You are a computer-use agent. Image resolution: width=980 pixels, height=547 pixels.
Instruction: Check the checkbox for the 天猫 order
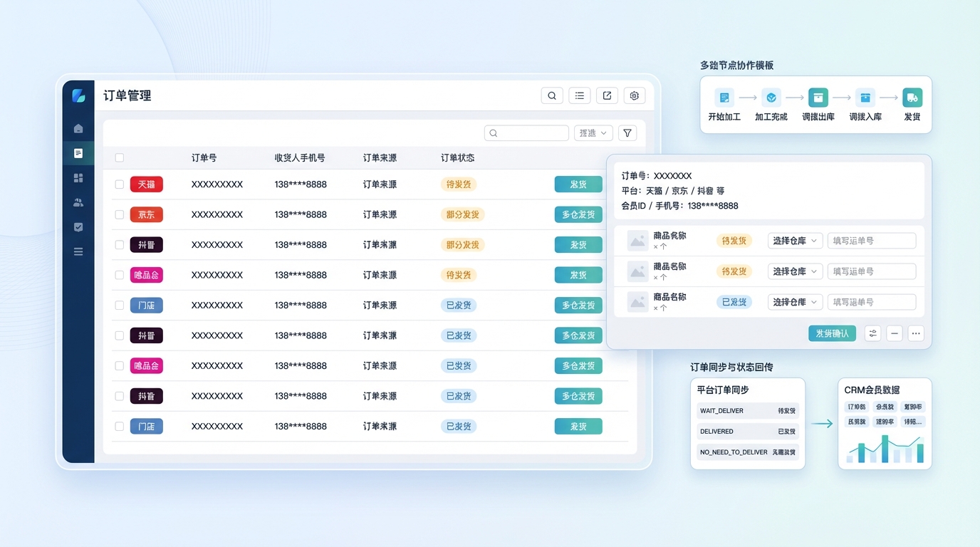tap(120, 184)
